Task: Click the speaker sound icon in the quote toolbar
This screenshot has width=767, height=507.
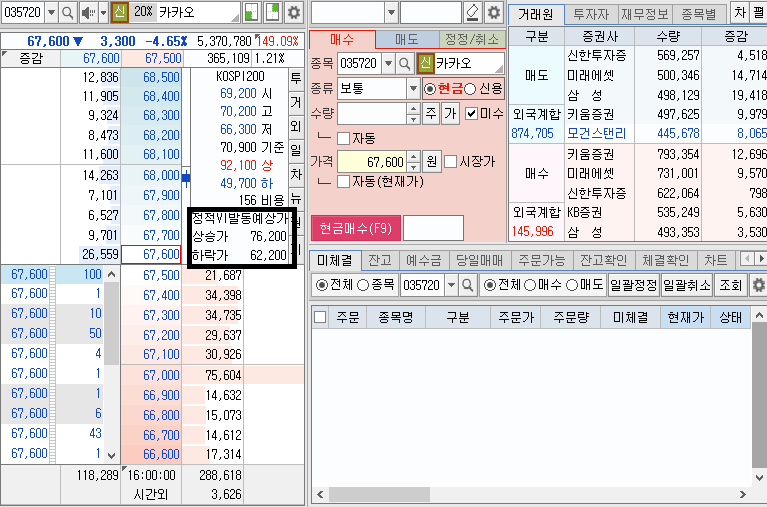Action: point(89,13)
